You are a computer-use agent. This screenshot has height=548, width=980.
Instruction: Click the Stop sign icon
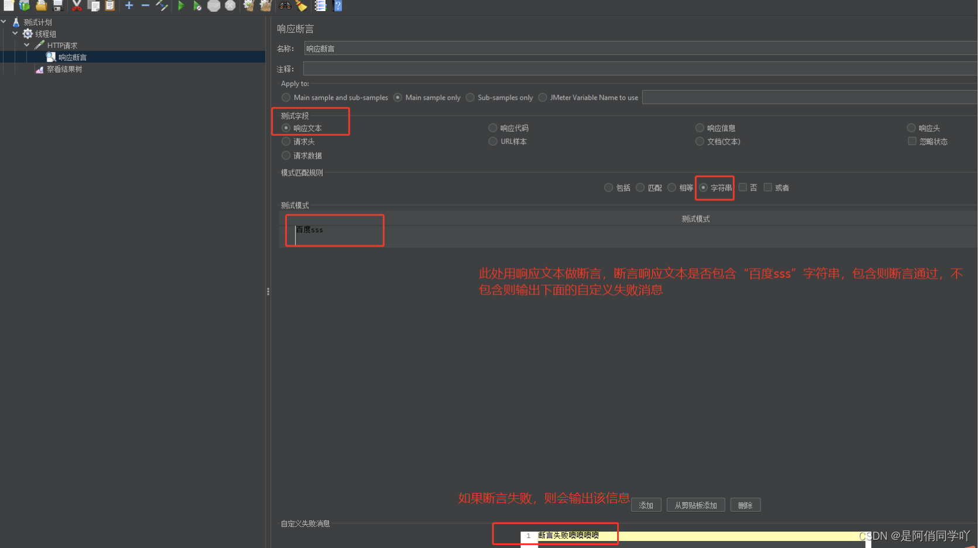[214, 5]
